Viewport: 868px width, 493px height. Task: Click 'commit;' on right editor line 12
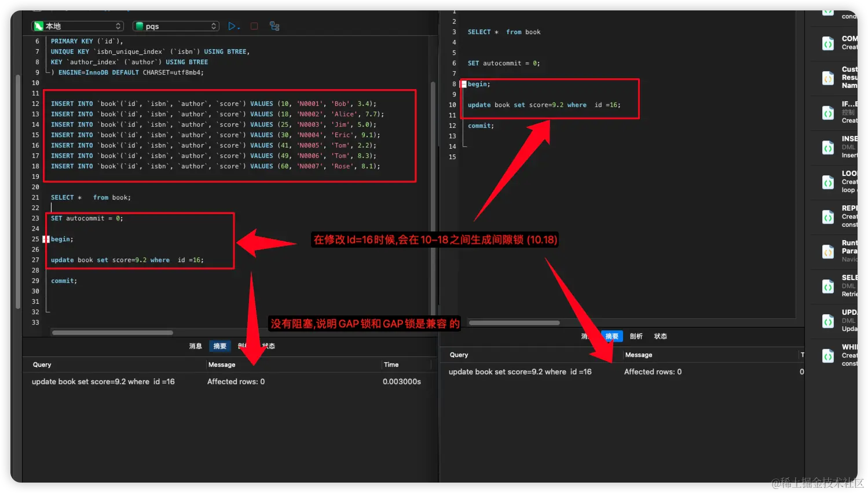pyautogui.click(x=481, y=126)
